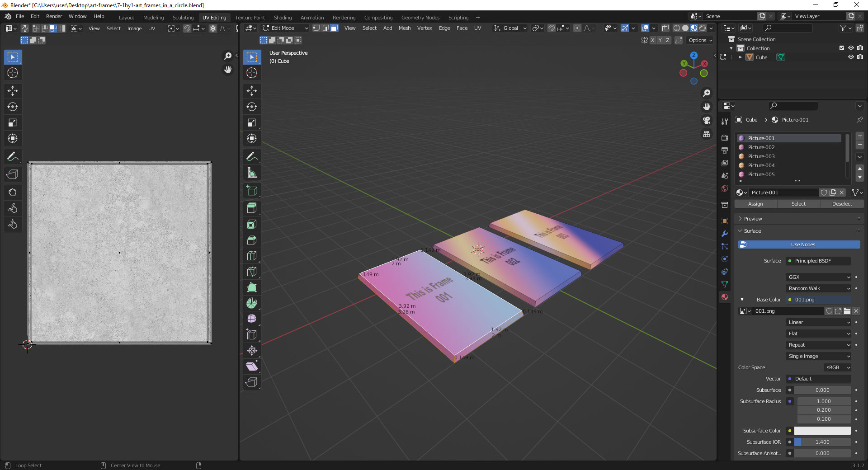Switch to the Shading workspace tab
Screen dimensions: 868x470
coord(283,18)
